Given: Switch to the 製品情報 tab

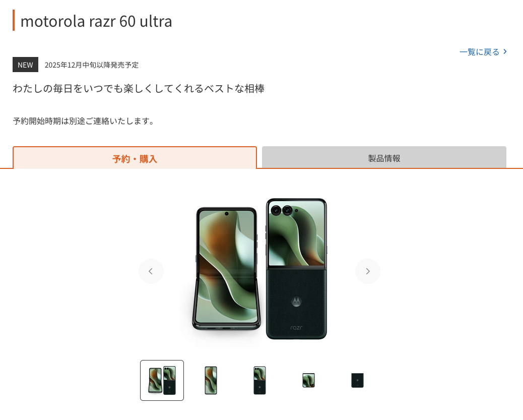Looking at the screenshot, I should coord(384,157).
